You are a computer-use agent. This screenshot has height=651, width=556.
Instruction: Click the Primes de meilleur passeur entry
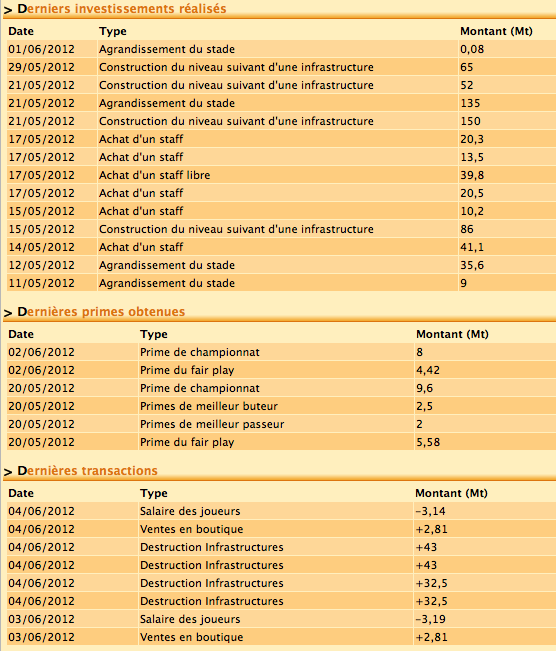coord(212,424)
